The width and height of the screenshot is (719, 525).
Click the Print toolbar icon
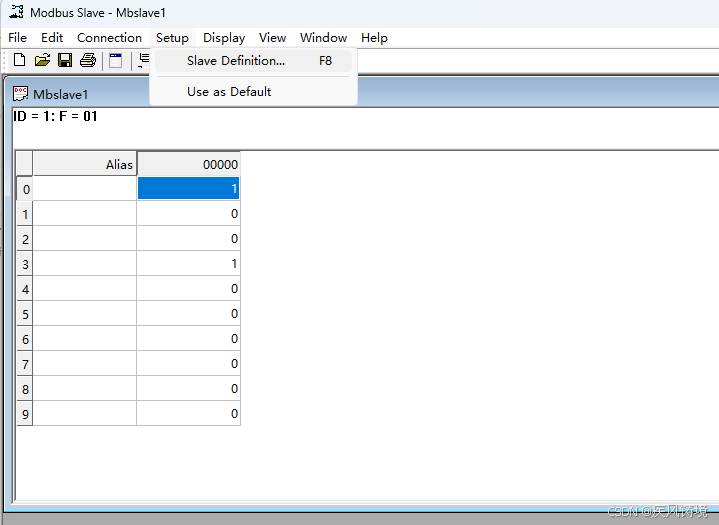tap(88, 60)
